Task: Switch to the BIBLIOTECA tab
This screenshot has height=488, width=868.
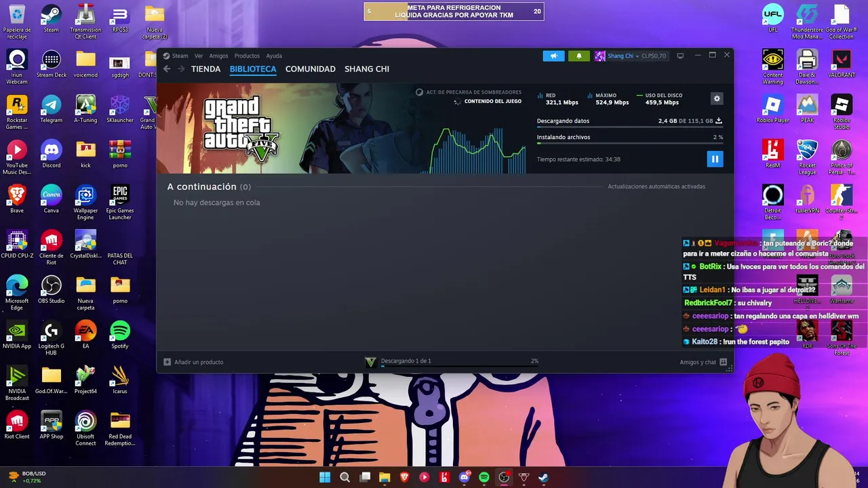Action: pyautogui.click(x=253, y=69)
